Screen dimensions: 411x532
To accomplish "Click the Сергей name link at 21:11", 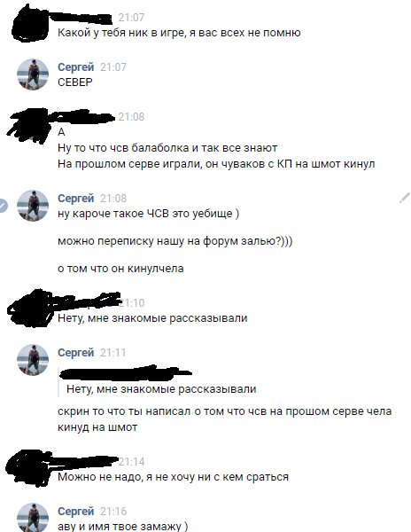I will coord(75,353).
